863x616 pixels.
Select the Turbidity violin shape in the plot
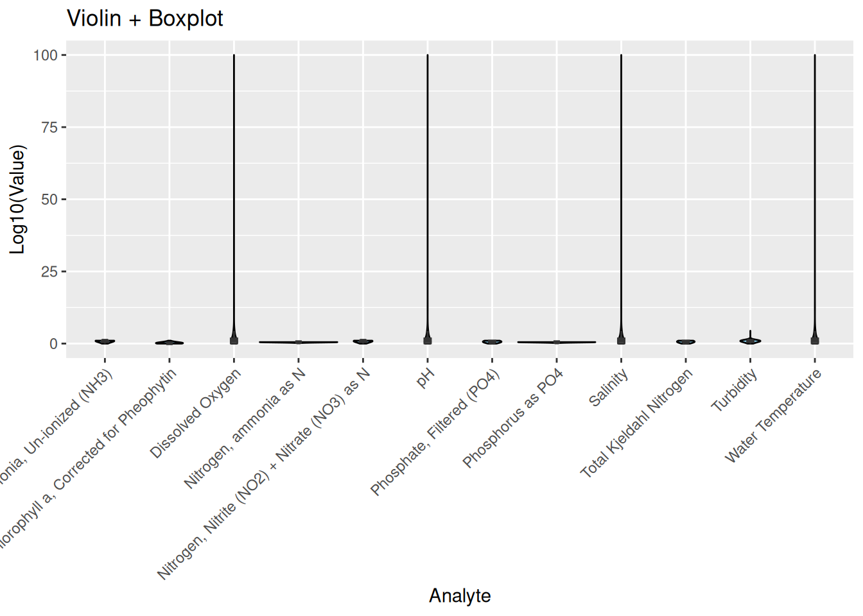750,341
